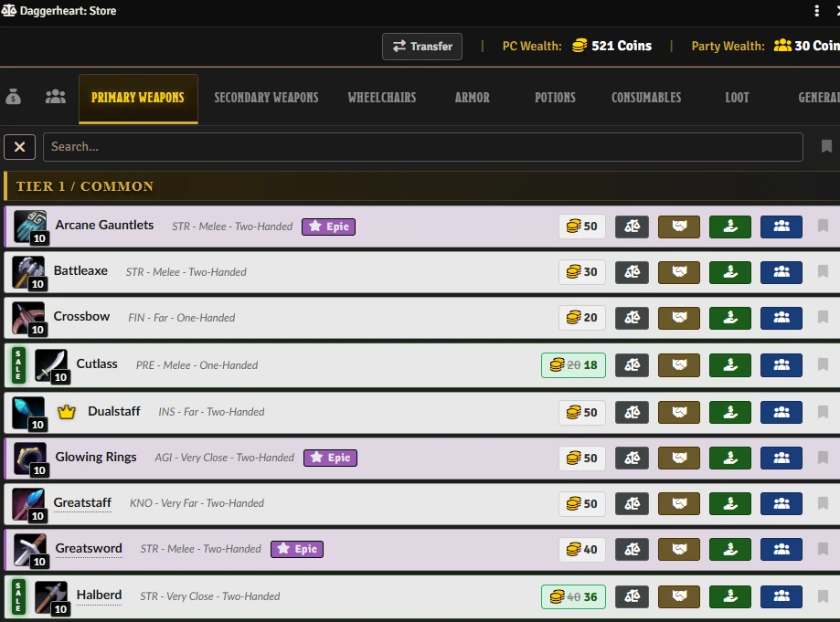Viewport: 840px width, 622px height.
Task: Go to the Consumables tab
Action: pyautogui.click(x=646, y=98)
